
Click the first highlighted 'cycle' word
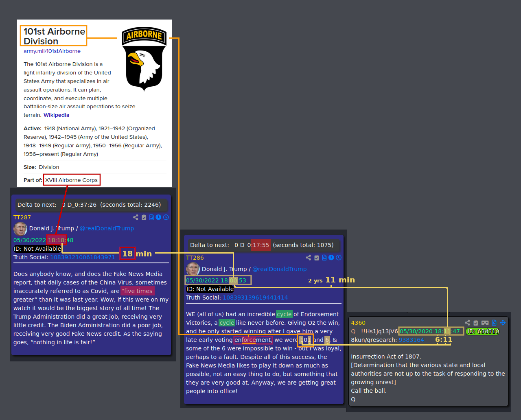click(x=284, y=314)
